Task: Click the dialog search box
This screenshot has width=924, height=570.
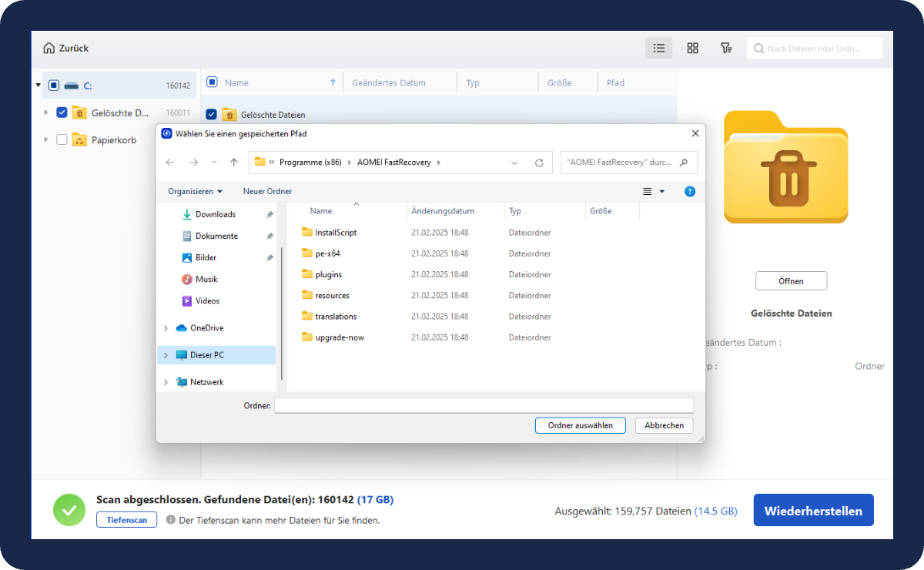Action: point(629,163)
